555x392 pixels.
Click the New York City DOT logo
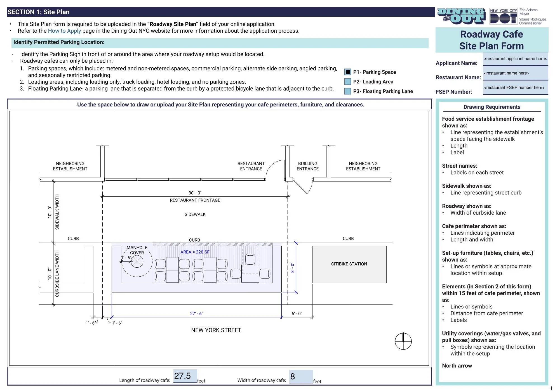click(503, 16)
